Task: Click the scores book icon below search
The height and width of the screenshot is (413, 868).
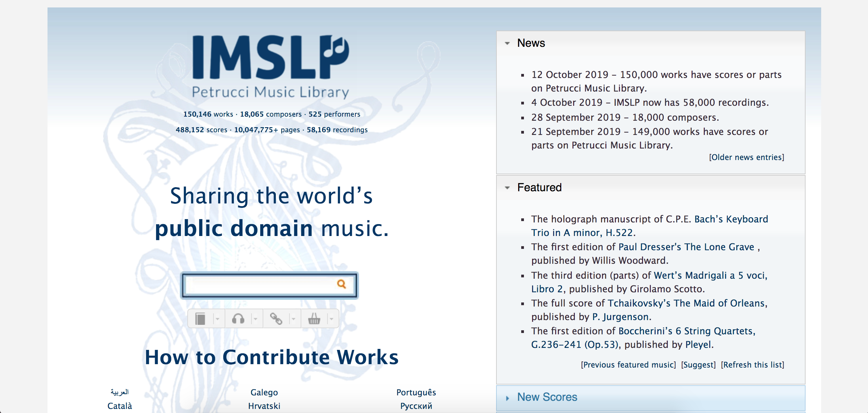Action: pyautogui.click(x=201, y=319)
